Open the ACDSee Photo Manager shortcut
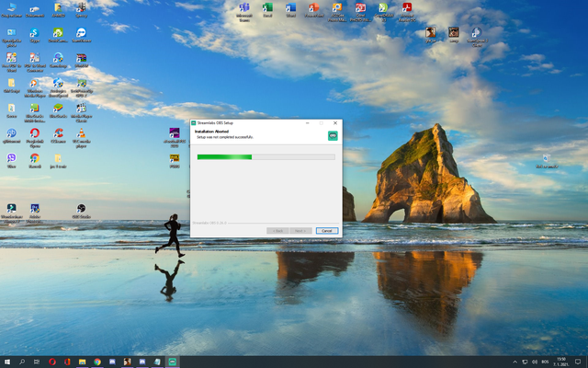The width and height of the screenshot is (588, 368). [x=337, y=12]
